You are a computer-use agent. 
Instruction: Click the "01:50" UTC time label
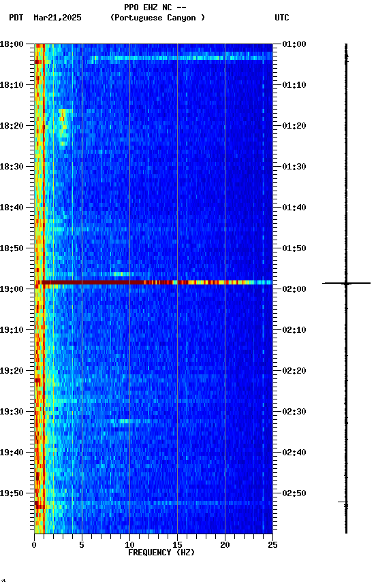pyautogui.click(x=294, y=248)
